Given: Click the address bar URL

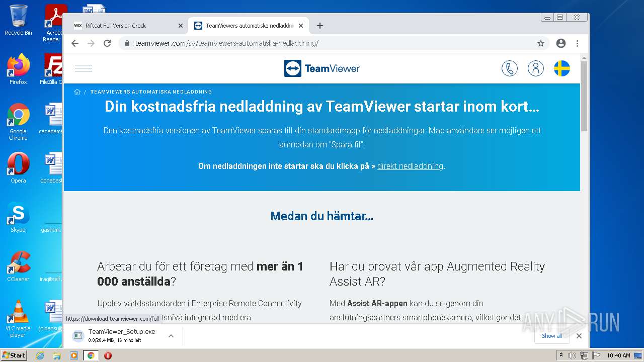Looking at the screenshot, I should [x=226, y=43].
